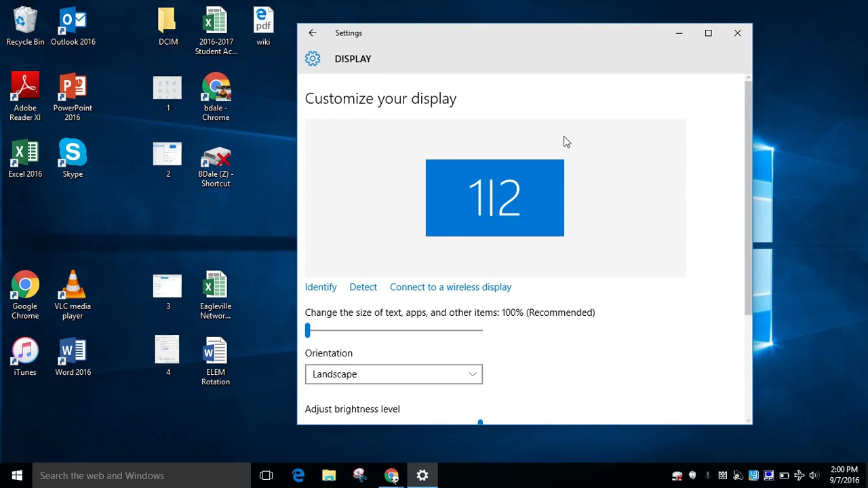Select the DCIM folder on the desktop
868x488 pixels.
click(168, 26)
